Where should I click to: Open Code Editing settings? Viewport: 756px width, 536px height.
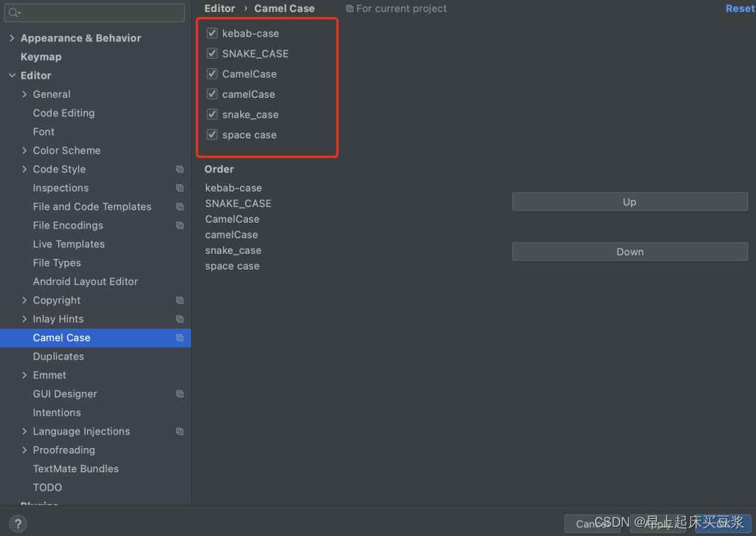[x=64, y=113]
